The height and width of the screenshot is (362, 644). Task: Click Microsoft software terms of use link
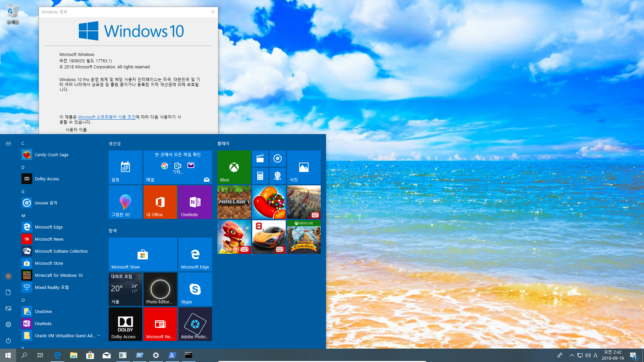[x=107, y=117]
